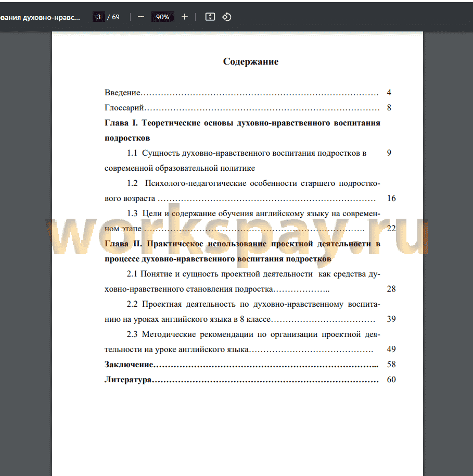
Task: Click the fit to page icon
Action: 210,17
